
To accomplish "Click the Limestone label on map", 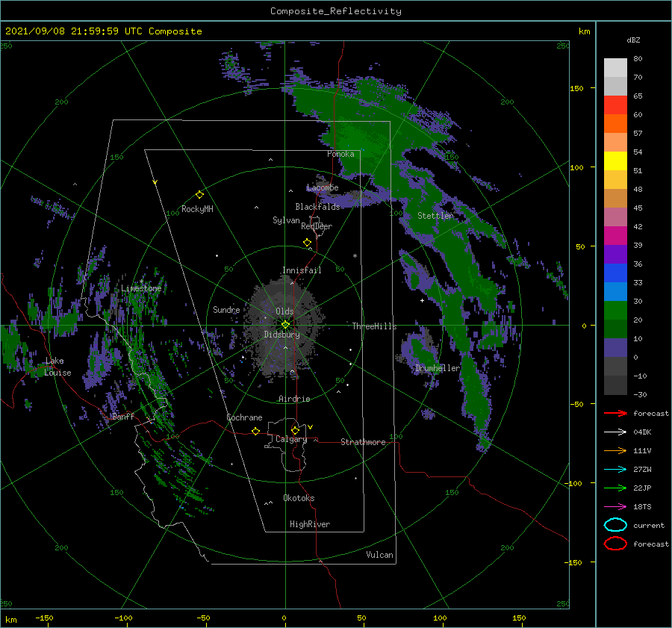I will [x=141, y=288].
